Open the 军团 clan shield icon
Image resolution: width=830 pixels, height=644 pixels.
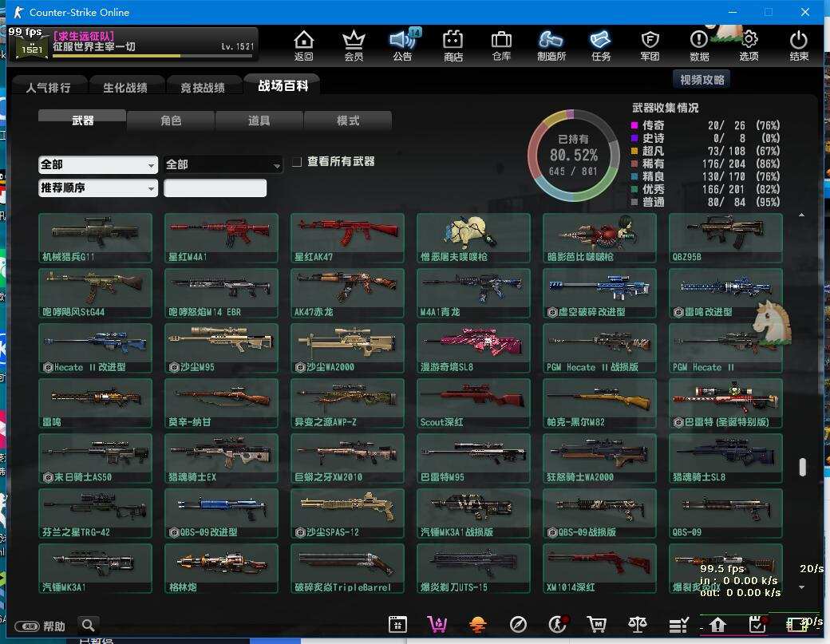pos(650,45)
